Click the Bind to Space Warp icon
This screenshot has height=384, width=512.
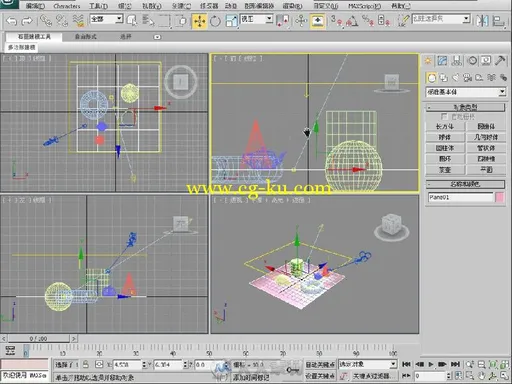[78, 21]
